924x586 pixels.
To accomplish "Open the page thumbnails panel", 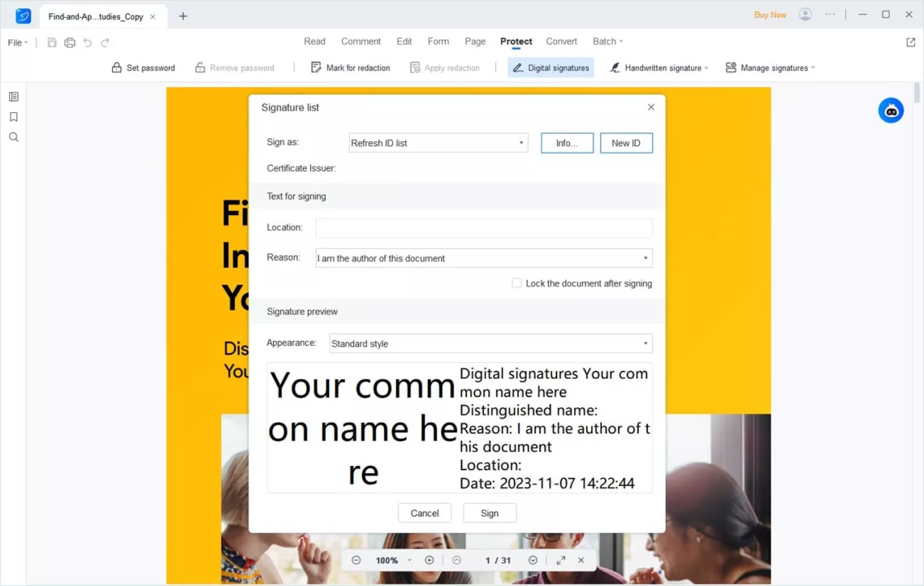I will click(13, 96).
